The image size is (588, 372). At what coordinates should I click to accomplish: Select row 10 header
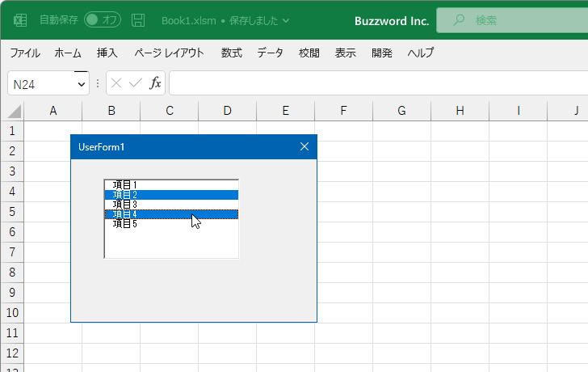point(12,313)
